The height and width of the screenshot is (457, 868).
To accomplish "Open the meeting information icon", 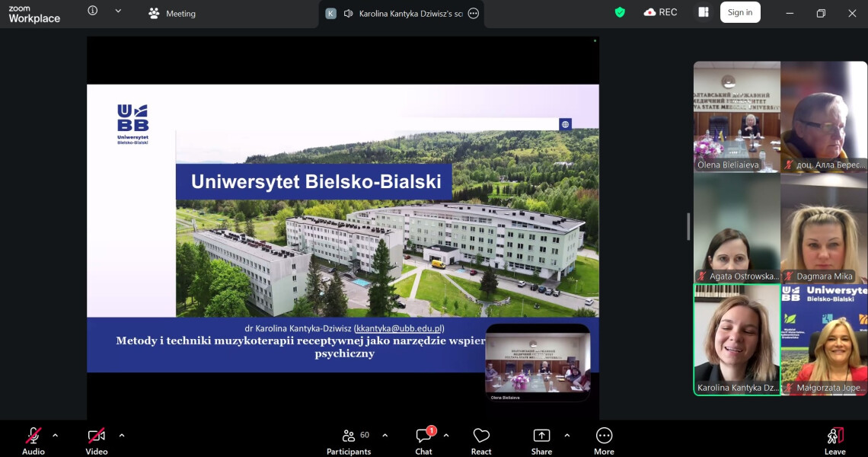I will click(92, 11).
